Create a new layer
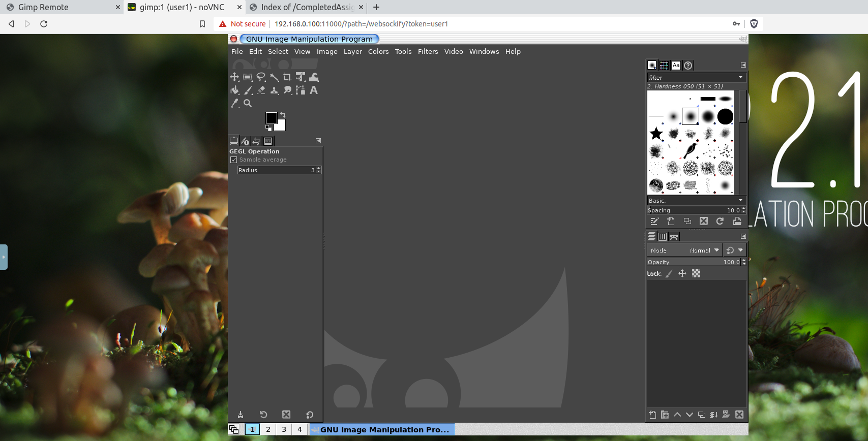Image resolution: width=868 pixels, height=441 pixels. point(652,415)
